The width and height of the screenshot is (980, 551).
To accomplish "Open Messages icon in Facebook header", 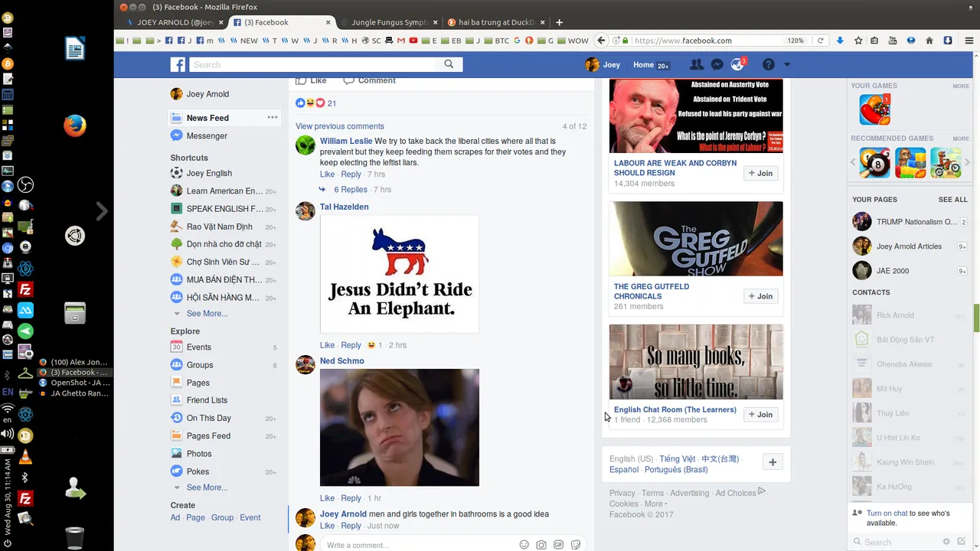I will 717,65.
